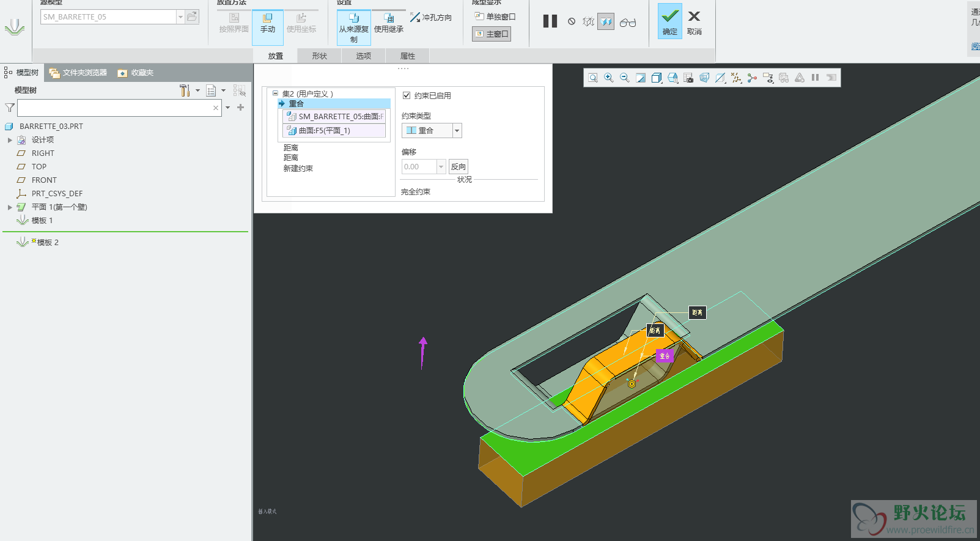Click the open source model folder icon

192,17
